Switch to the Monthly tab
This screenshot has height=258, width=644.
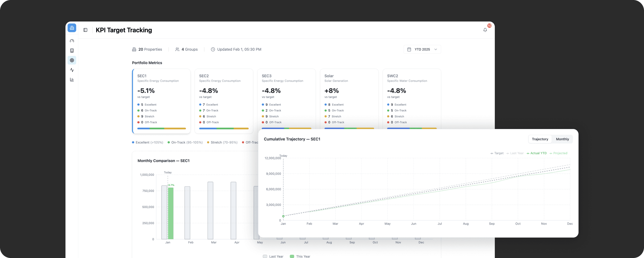click(562, 139)
